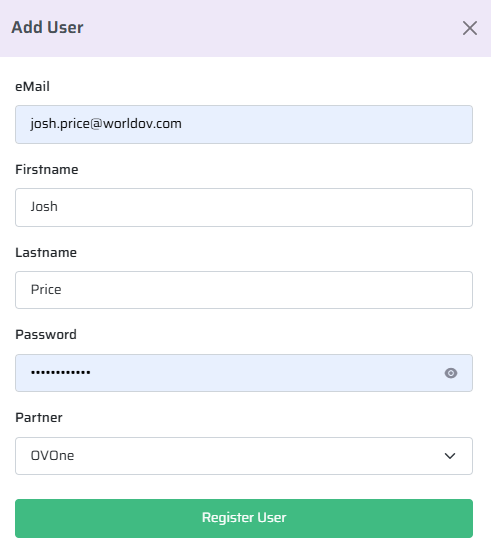The image size is (491, 554).
Task: Click the eMail input field
Action: click(x=244, y=124)
